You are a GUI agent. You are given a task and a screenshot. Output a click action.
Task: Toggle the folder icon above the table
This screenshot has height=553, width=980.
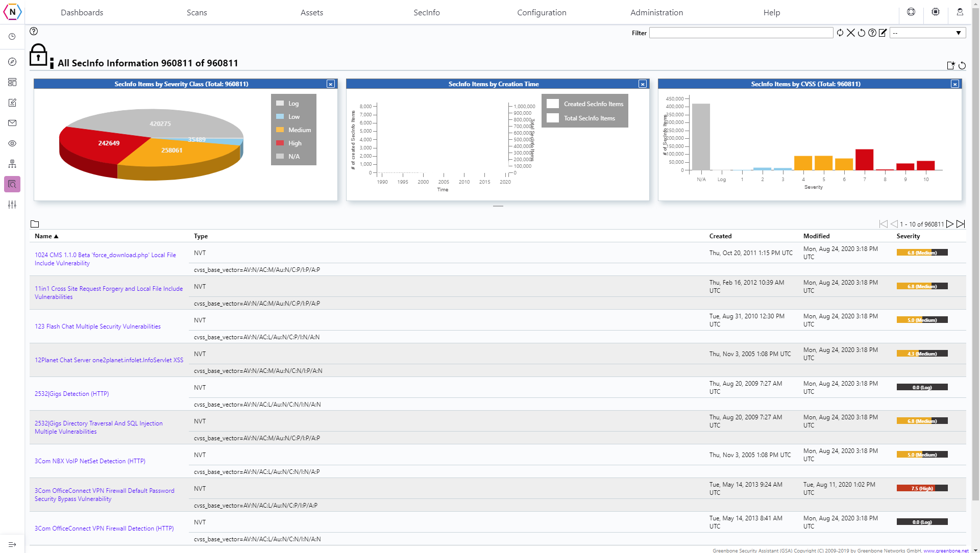pyautogui.click(x=35, y=224)
